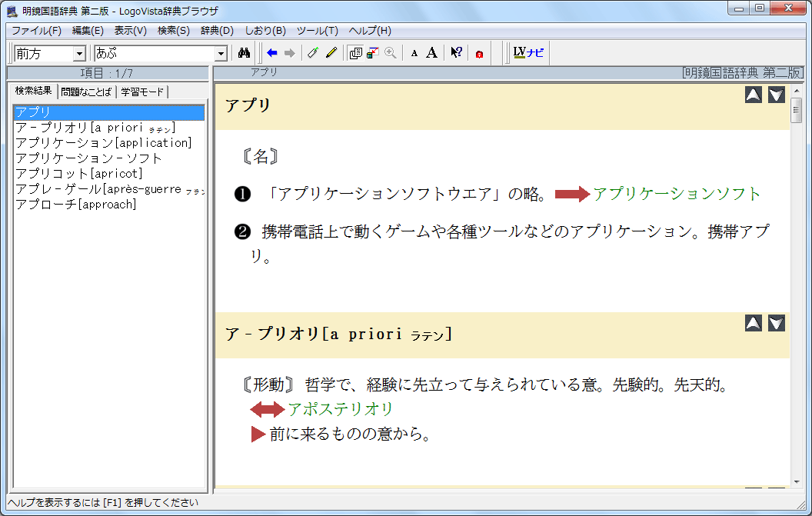Image resolution: width=812 pixels, height=516 pixels.
Task: Follow the アプリケーションソフト cross-reference link
Action: (x=676, y=194)
